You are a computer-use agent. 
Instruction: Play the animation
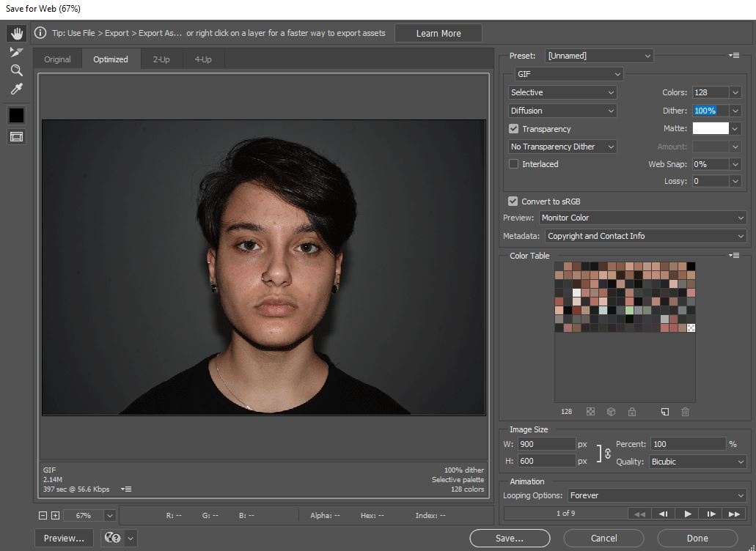tap(688, 514)
